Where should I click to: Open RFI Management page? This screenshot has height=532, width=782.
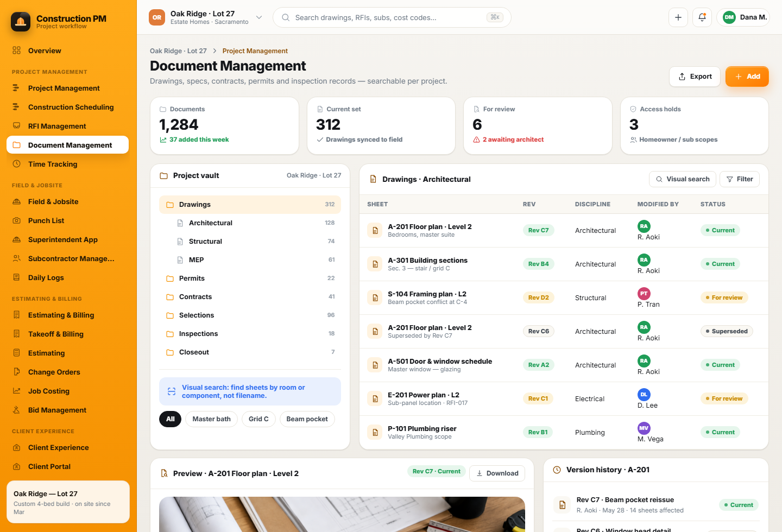click(67, 126)
